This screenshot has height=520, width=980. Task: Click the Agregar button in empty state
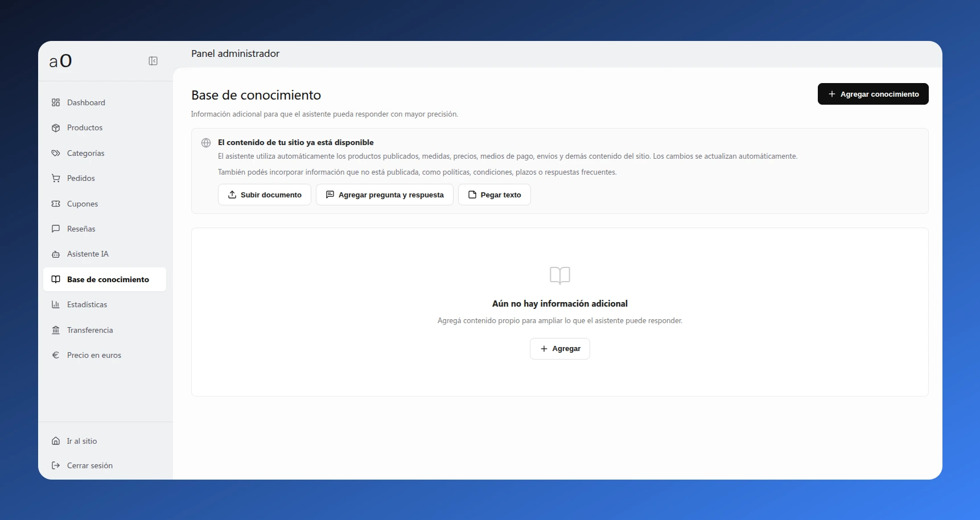tap(560, 349)
